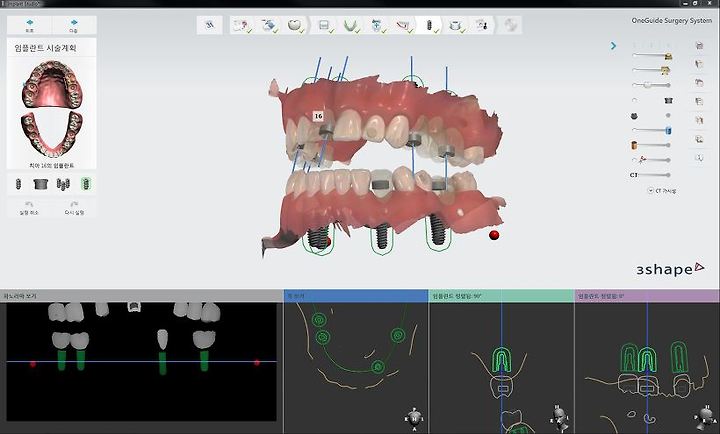
Task: Select the 임플란트 정렬됨 90° panel header
Action: [x=501, y=296]
